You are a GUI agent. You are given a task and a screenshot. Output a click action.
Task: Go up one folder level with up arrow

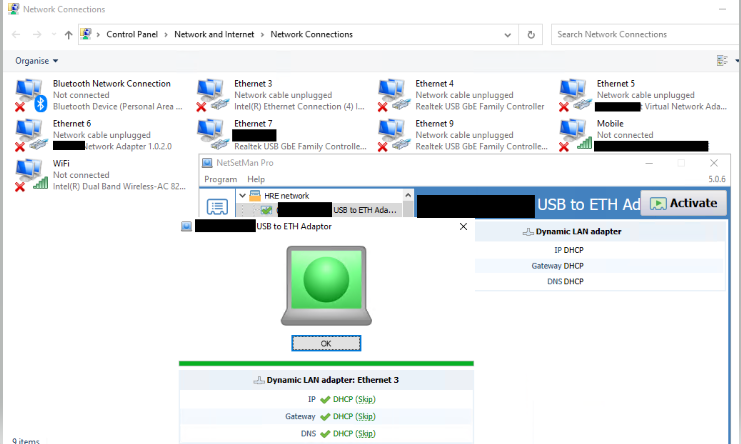click(x=69, y=34)
